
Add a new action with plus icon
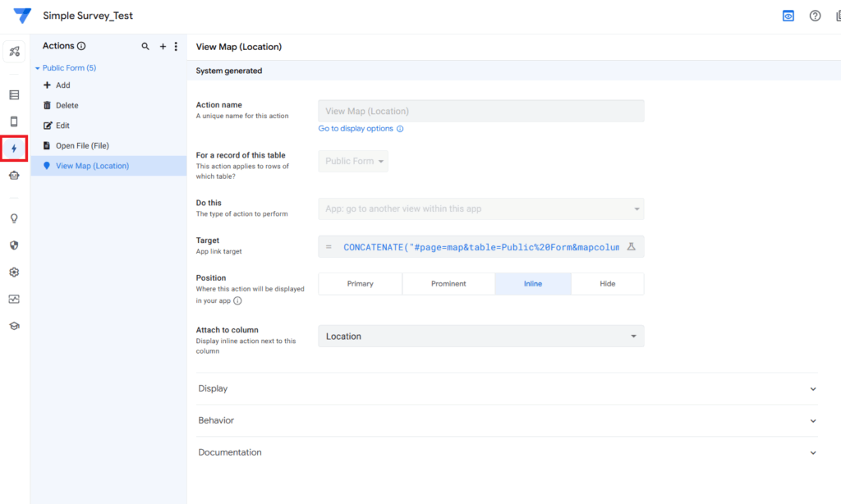pyautogui.click(x=163, y=47)
